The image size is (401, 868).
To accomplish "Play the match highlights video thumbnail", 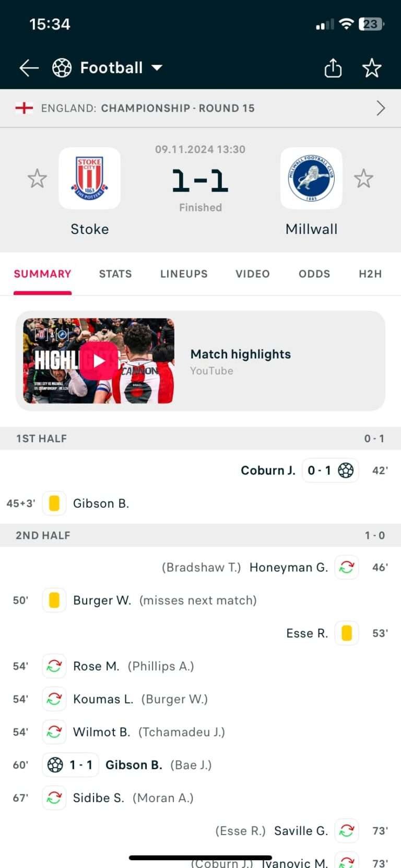I will click(x=99, y=360).
